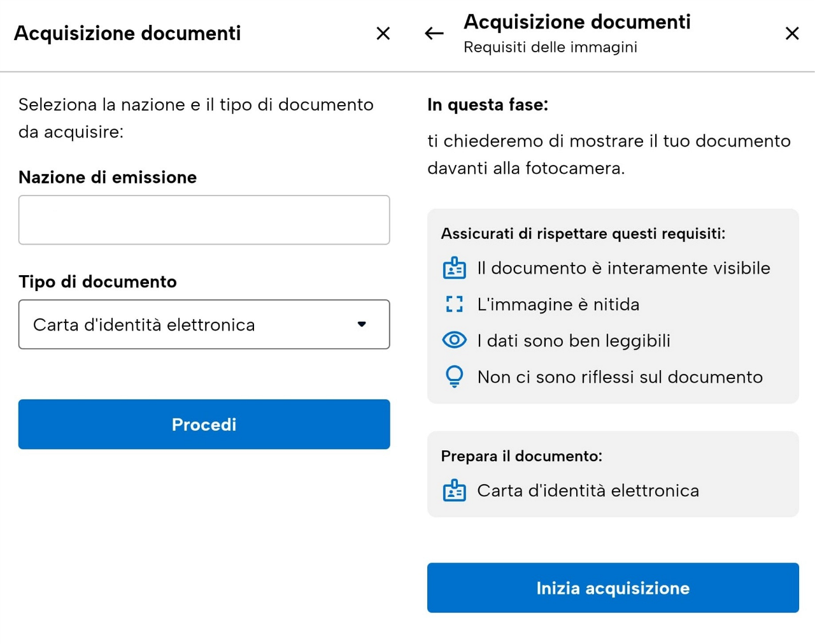Click the 'Nazione di emissione' label
Screen dimensions: 815x644
pos(108,177)
